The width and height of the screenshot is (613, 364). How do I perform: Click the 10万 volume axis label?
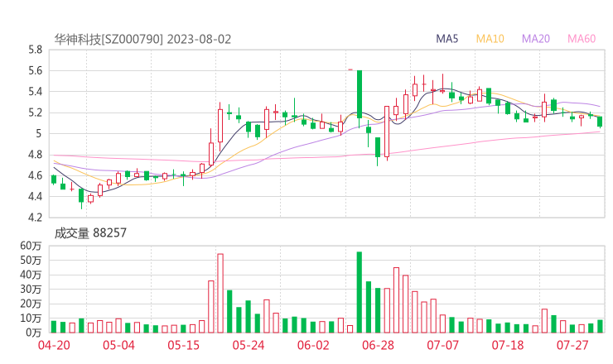[31, 318]
